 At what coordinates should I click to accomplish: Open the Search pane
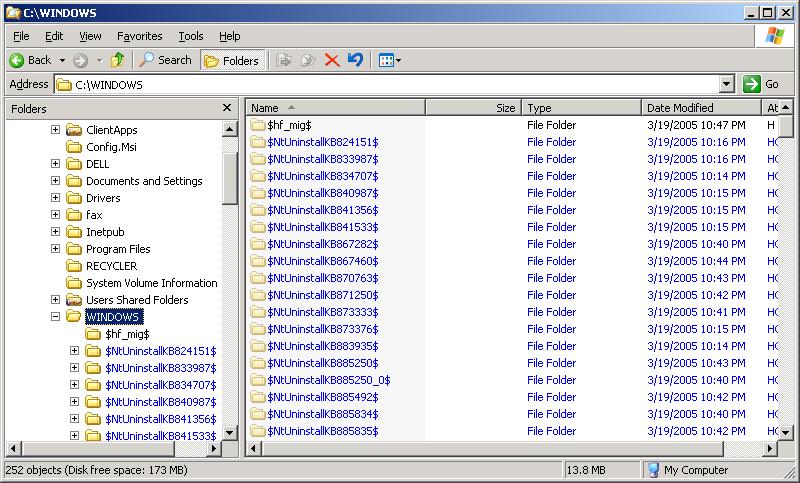[x=165, y=60]
